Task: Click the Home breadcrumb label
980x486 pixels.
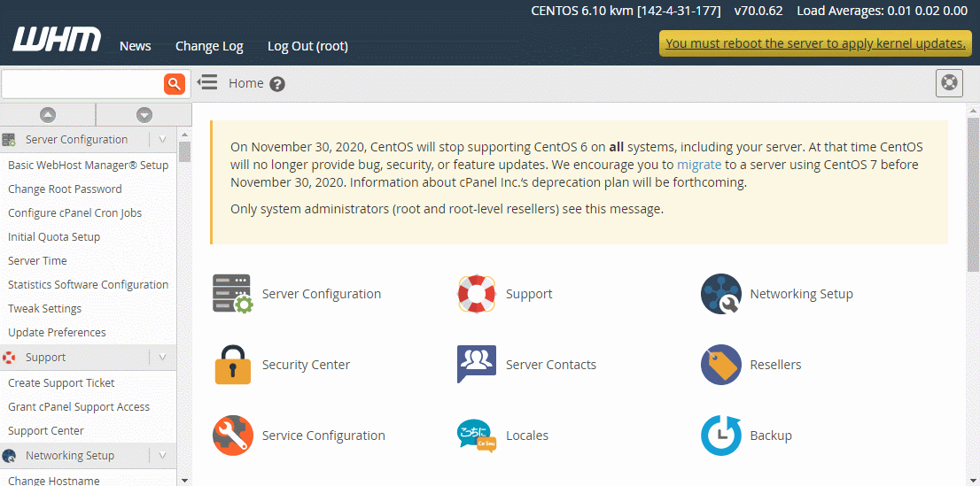Action: 246,83
